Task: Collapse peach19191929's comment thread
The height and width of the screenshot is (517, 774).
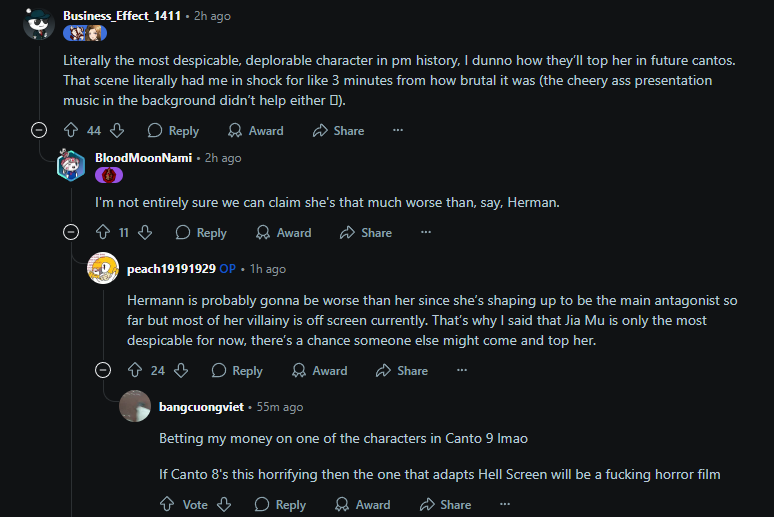Action: pyautogui.click(x=103, y=370)
